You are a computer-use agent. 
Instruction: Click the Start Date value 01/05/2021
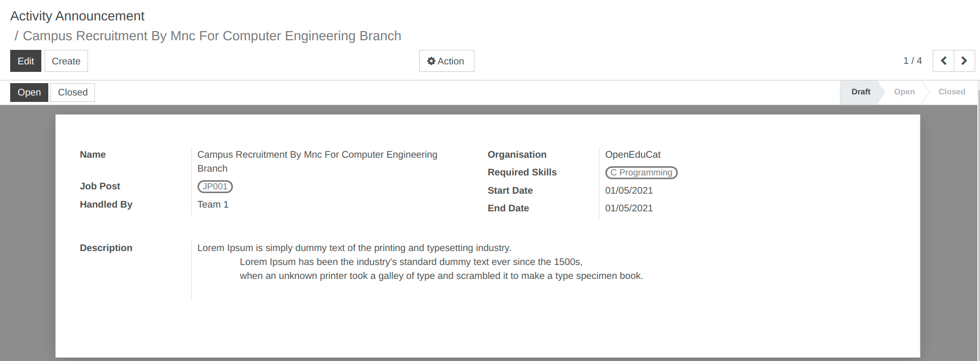(x=629, y=190)
